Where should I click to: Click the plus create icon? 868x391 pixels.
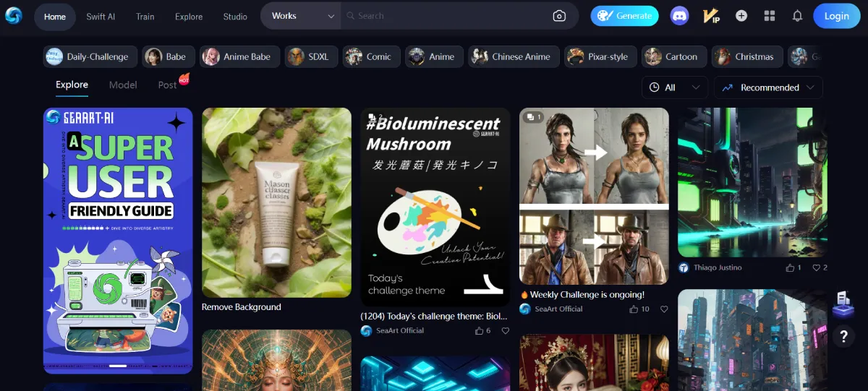(x=741, y=16)
